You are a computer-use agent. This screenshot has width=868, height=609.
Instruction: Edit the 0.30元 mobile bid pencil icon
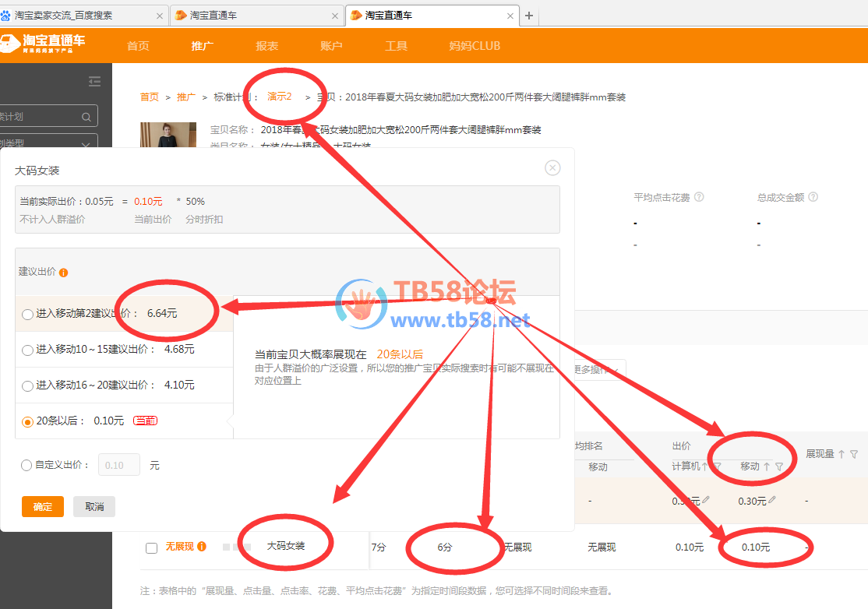772,499
